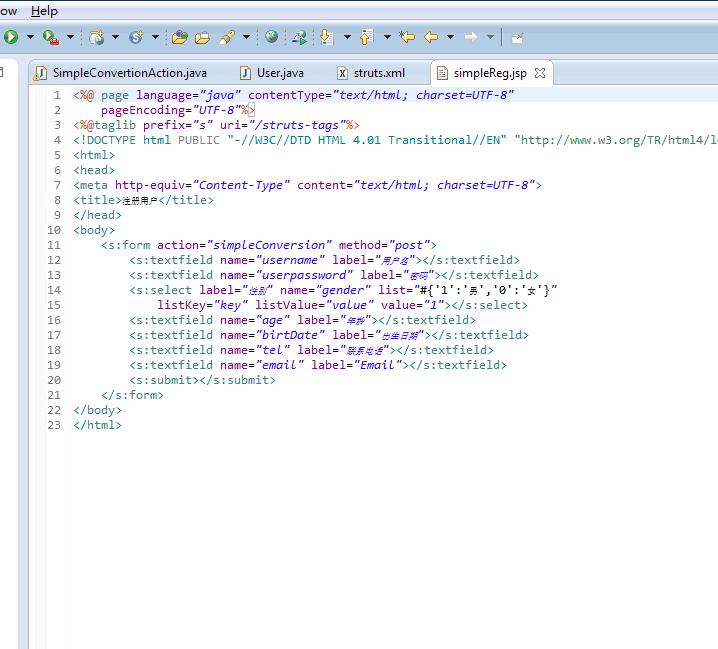
Task: Click the Run Last Tool (external tools) icon
Action: pos(50,37)
